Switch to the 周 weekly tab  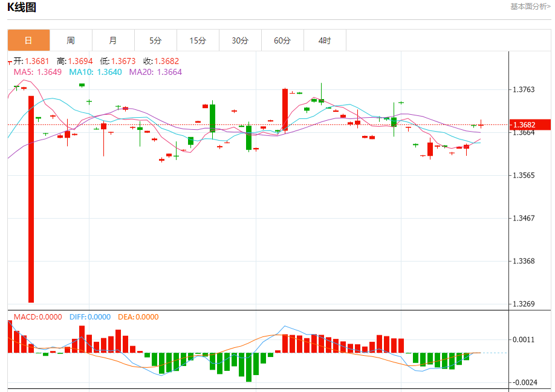pyautogui.click(x=71, y=40)
